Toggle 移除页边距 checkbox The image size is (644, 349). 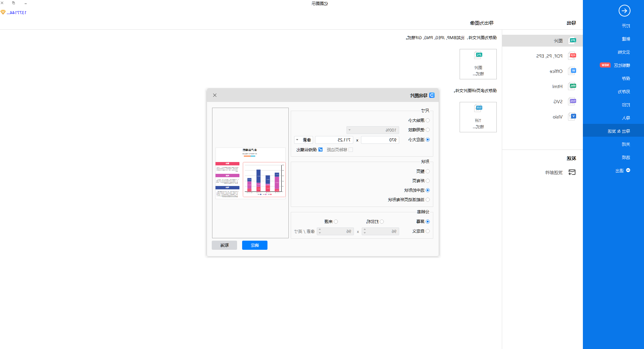pyautogui.click(x=351, y=150)
